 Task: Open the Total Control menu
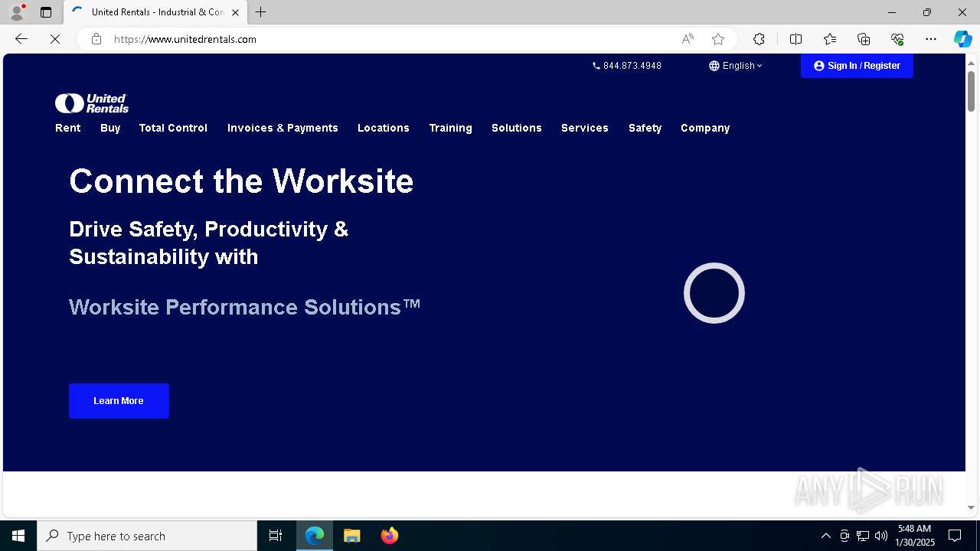point(173,128)
